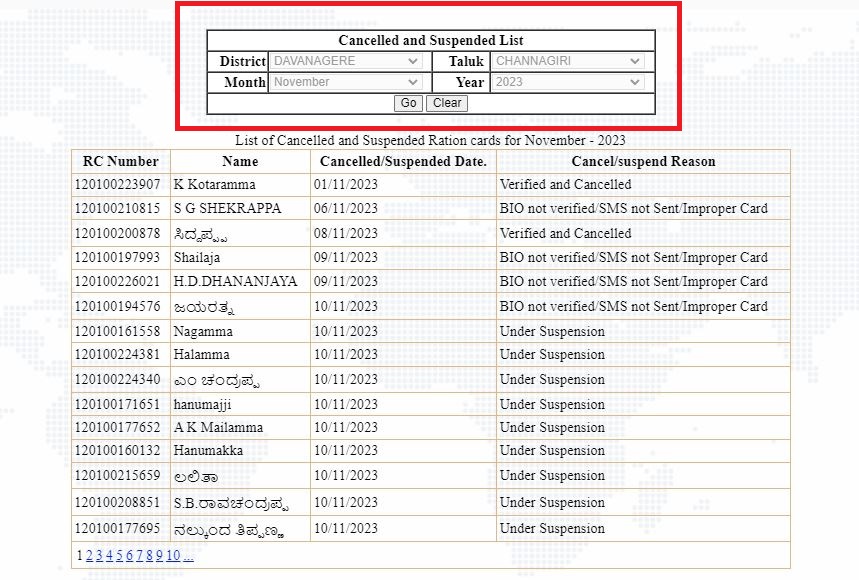Image resolution: width=859 pixels, height=580 pixels.
Task: Select RC number 120100171651
Action: click(x=117, y=404)
